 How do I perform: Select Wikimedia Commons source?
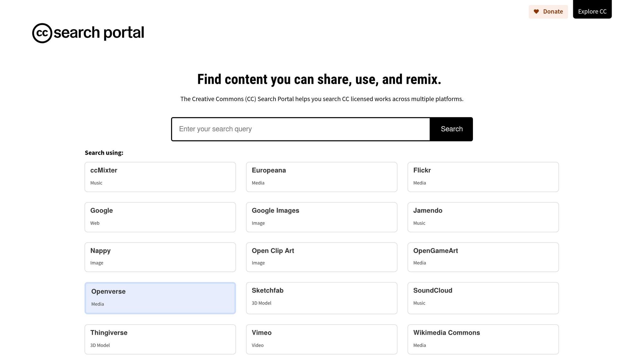coord(483,339)
